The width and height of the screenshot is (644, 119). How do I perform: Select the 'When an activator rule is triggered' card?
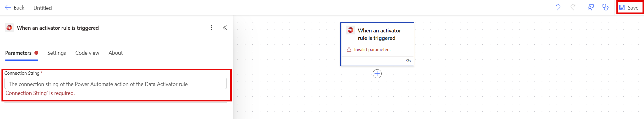click(x=379, y=34)
